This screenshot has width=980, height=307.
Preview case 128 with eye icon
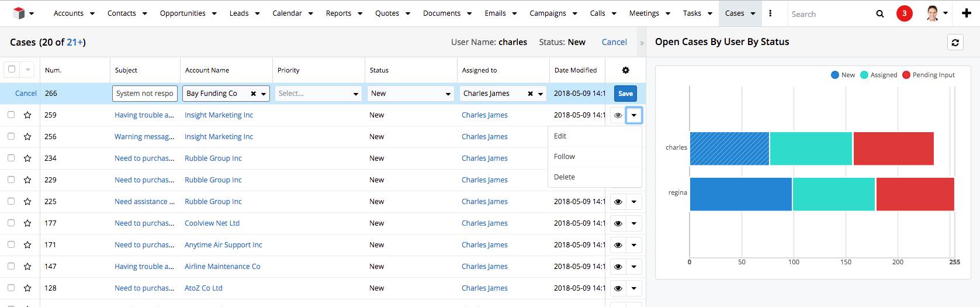(618, 288)
